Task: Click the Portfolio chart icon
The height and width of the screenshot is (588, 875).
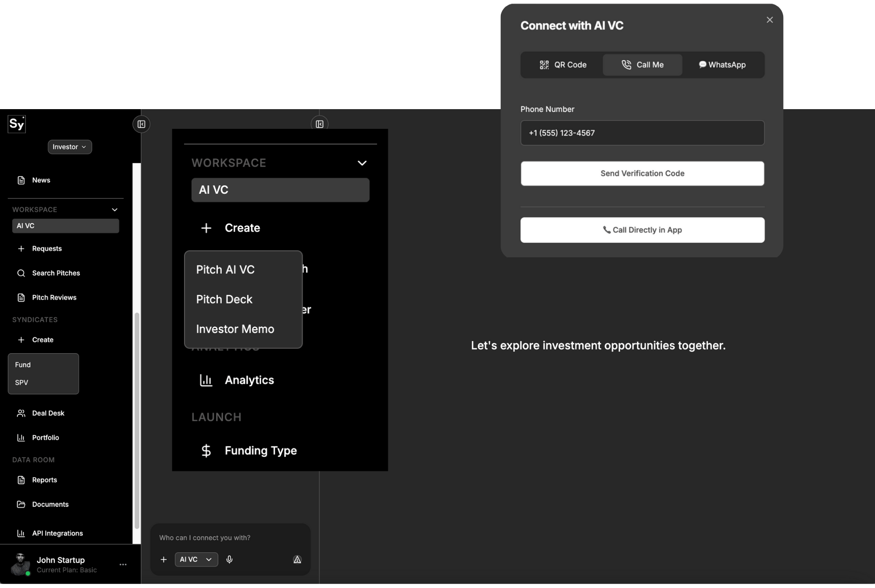Action: pos(21,437)
